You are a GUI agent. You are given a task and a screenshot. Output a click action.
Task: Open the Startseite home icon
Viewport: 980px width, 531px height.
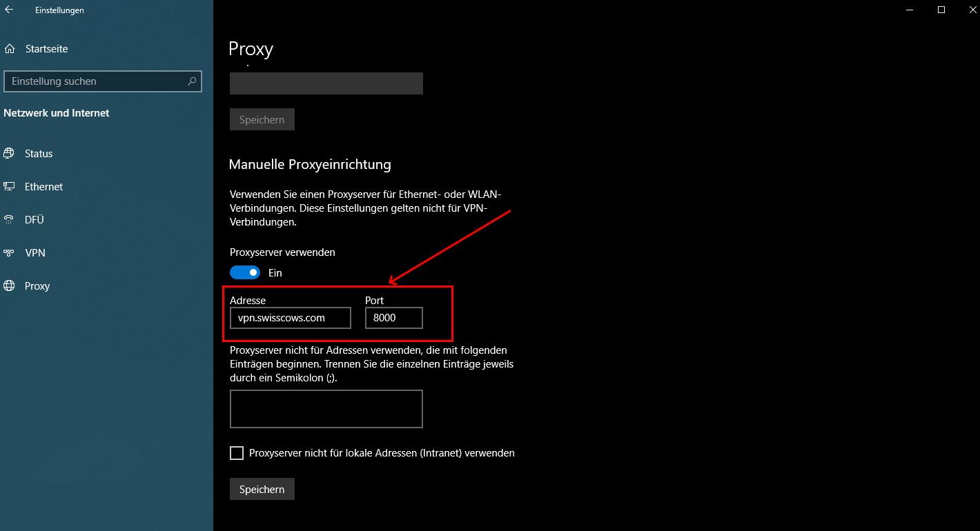click(10, 49)
